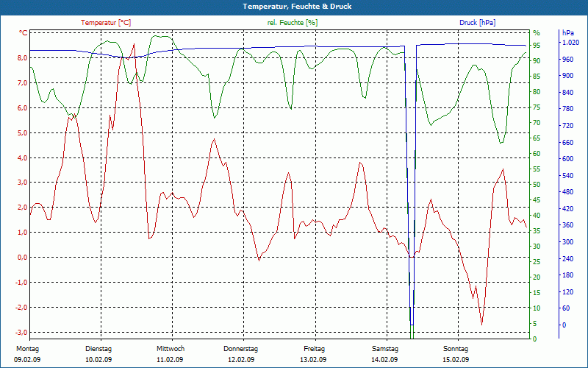
Task: Select the 'Druck [hPa]' legend label
Action: click(x=477, y=23)
